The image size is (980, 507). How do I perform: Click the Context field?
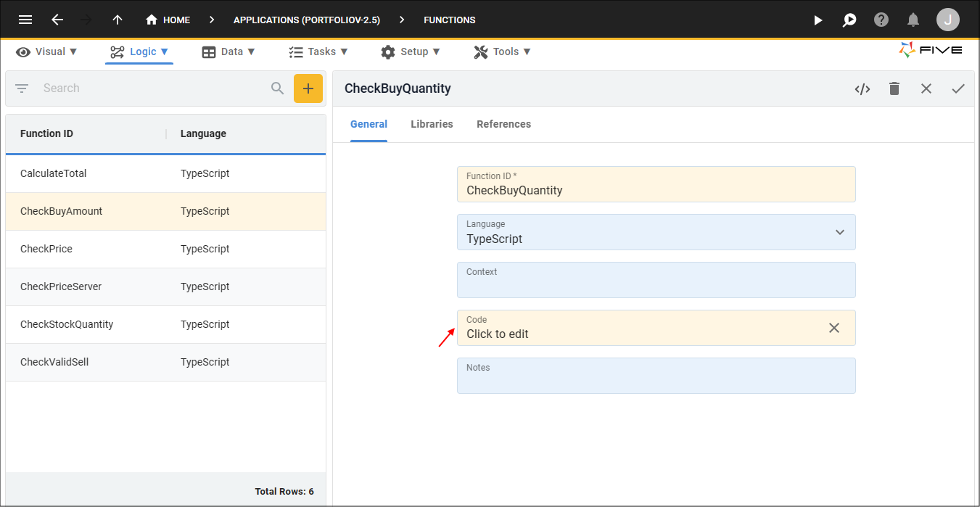tap(656, 280)
